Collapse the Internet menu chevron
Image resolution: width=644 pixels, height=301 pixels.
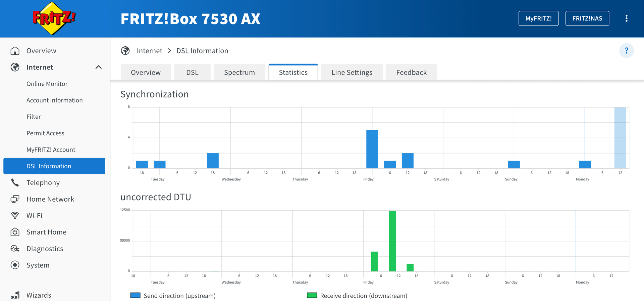99,67
